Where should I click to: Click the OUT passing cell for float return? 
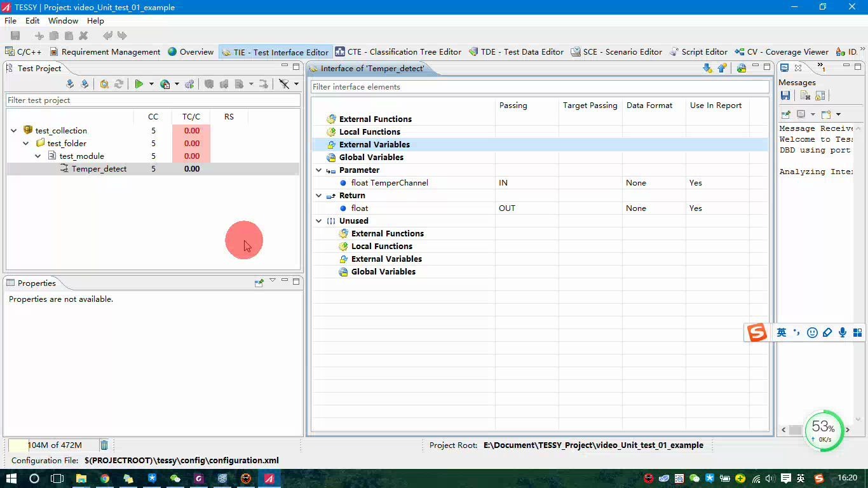point(527,208)
